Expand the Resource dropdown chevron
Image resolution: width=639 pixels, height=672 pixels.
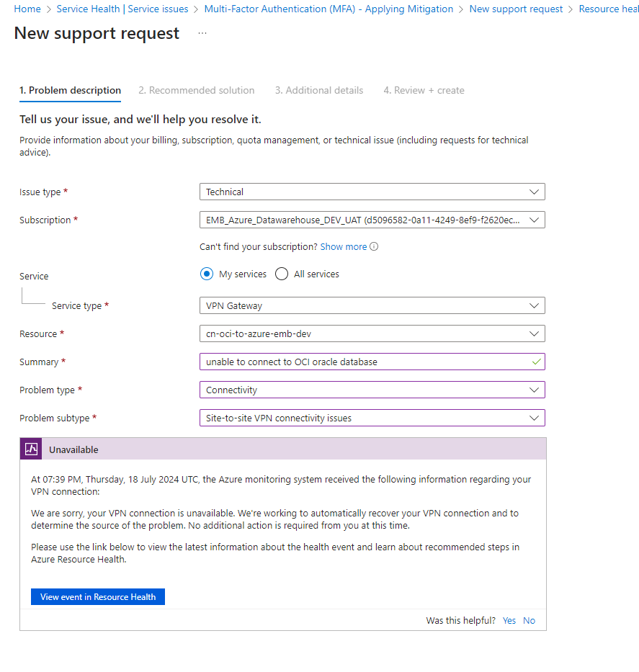(534, 334)
